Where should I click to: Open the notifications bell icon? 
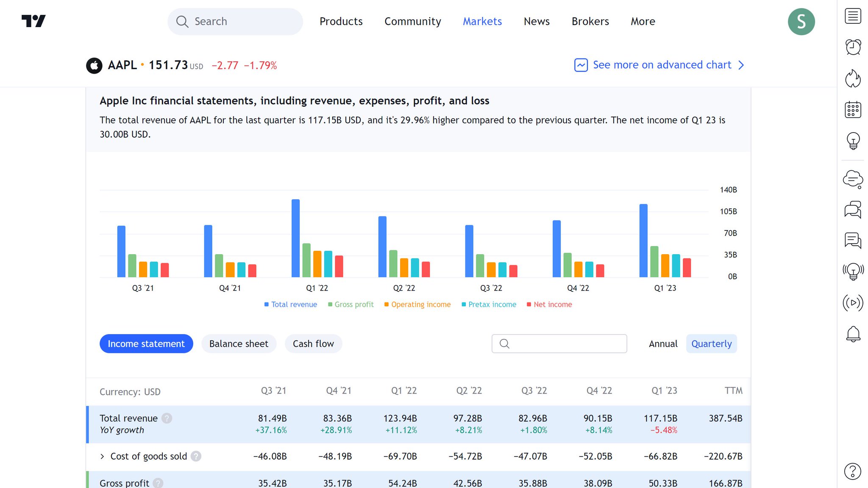(x=853, y=334)
